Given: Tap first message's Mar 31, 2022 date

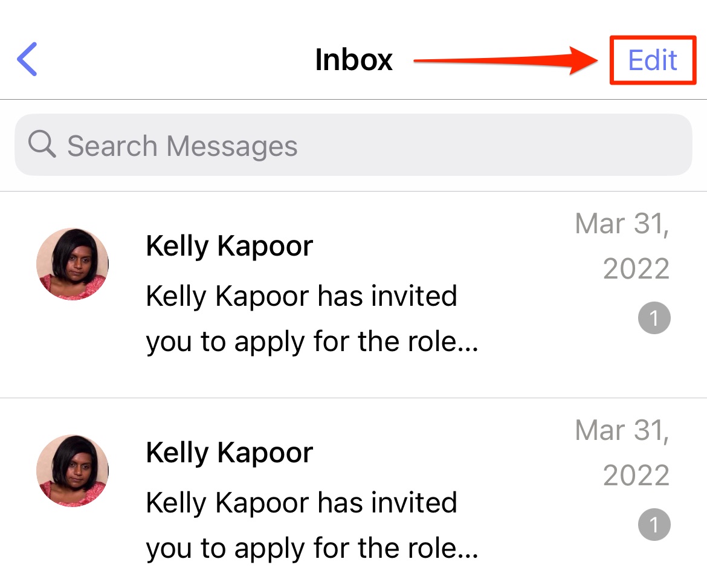Looking at the screenshot, I should [x=622, y=246].
